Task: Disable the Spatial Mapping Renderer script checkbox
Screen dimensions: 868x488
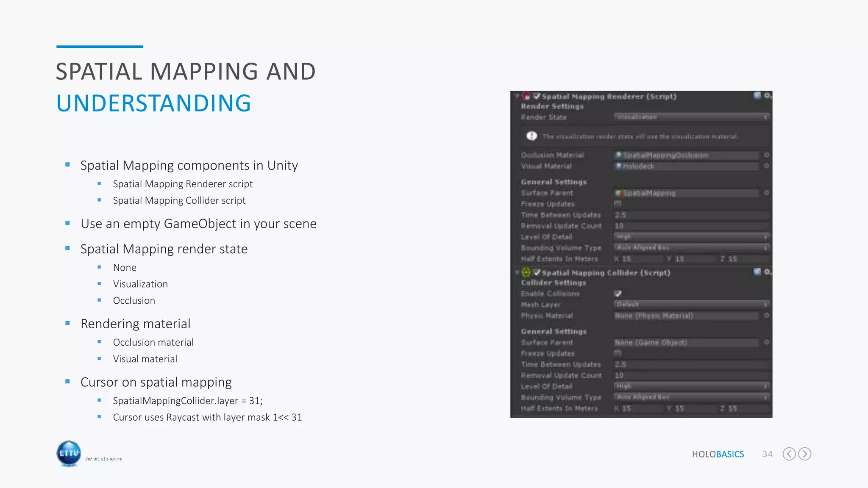Action: [x=537, y=96]
